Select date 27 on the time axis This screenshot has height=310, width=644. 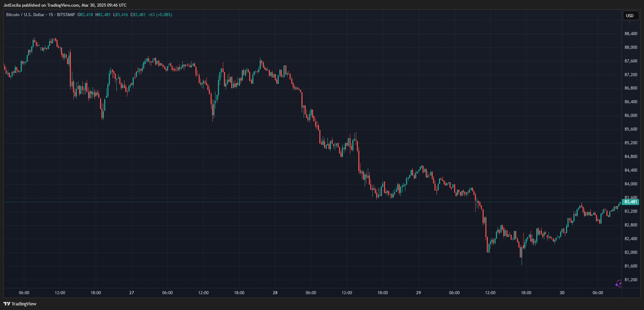pos(132,293)
